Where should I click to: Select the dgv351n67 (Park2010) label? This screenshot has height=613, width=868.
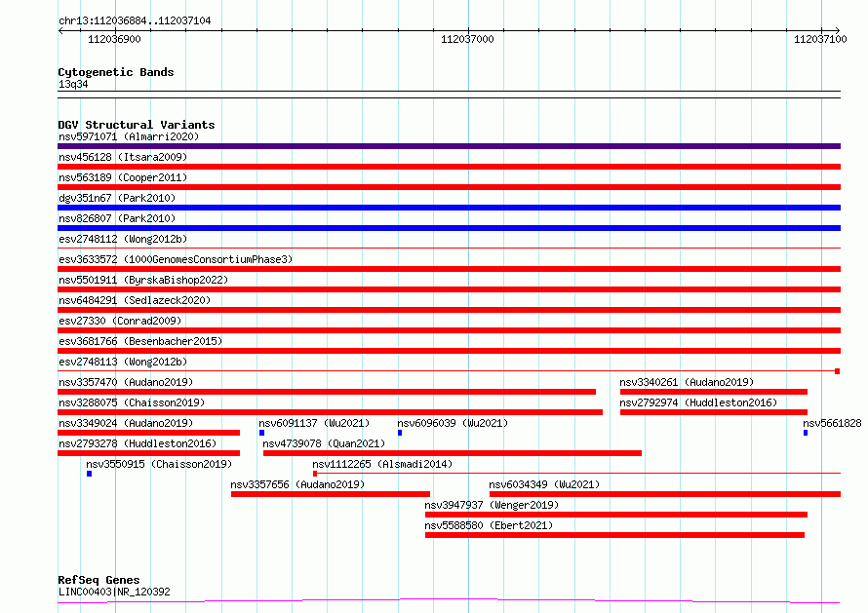coord(117,198)
